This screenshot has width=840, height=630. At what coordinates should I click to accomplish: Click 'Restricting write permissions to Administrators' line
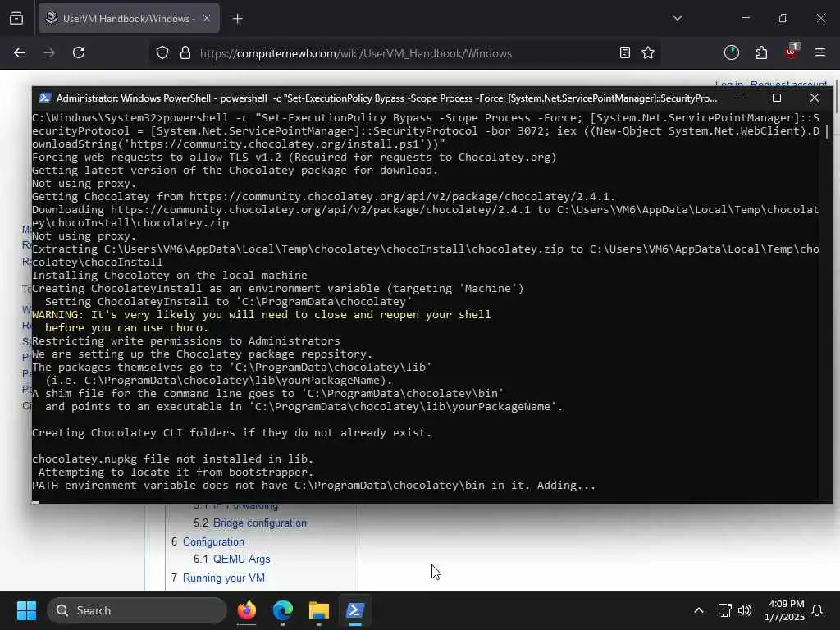pos(186,340)
